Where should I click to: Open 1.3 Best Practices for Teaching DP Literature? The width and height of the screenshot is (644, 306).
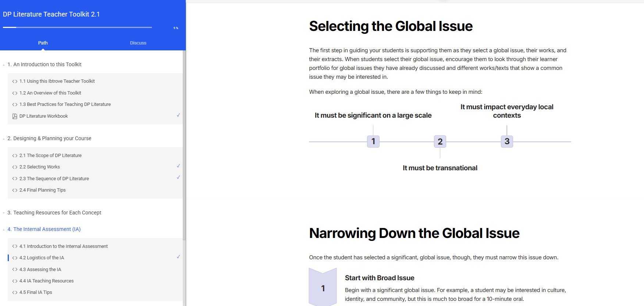coord(65,104)
